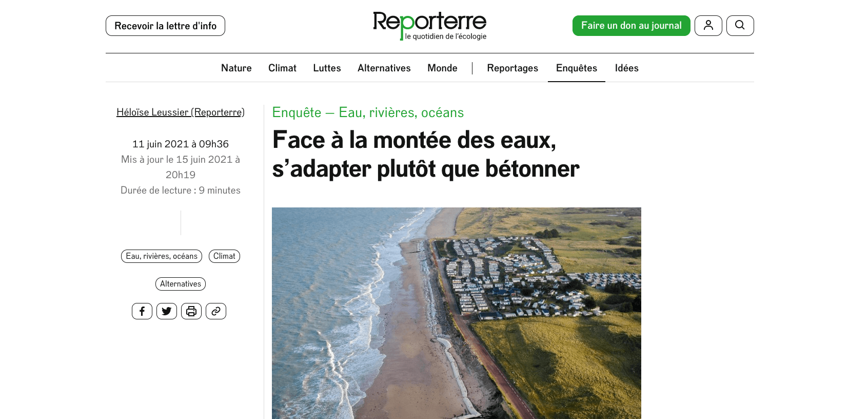
Task: Open the aerial coastline article image
Action: click(457, 313)
